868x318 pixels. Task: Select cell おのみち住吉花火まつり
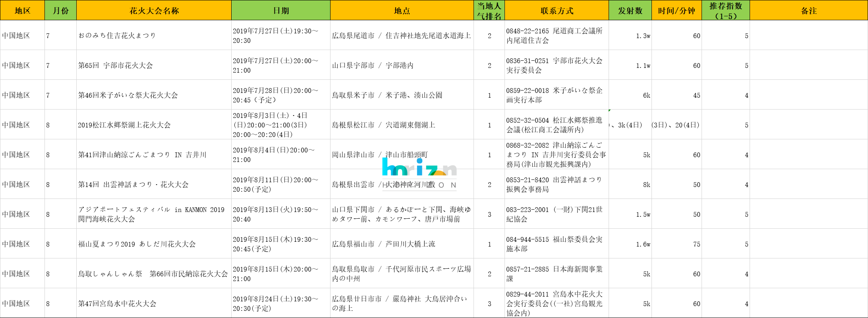(x=154, y=35)
